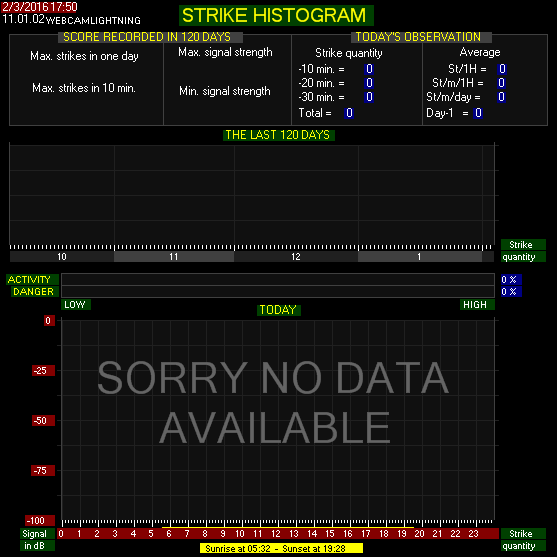
Task: Click the ACTIVITY progress bar
Action: pyautogui.click(x=278, y=280)
